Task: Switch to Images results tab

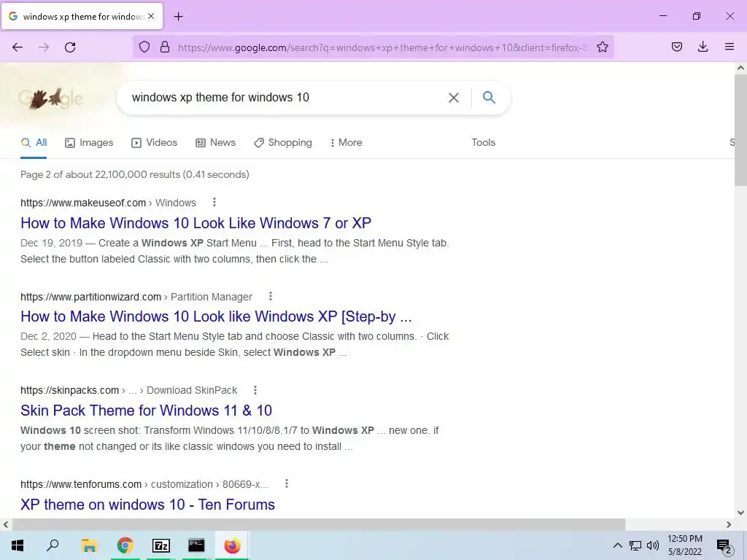Action: pyautogui.click(x=89, y=143)
